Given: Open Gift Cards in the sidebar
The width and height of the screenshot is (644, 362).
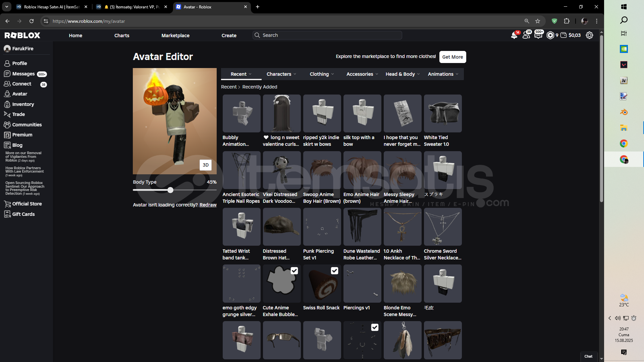Looking at the screenshot, I should pyautogui.click(x=23, y=214).
